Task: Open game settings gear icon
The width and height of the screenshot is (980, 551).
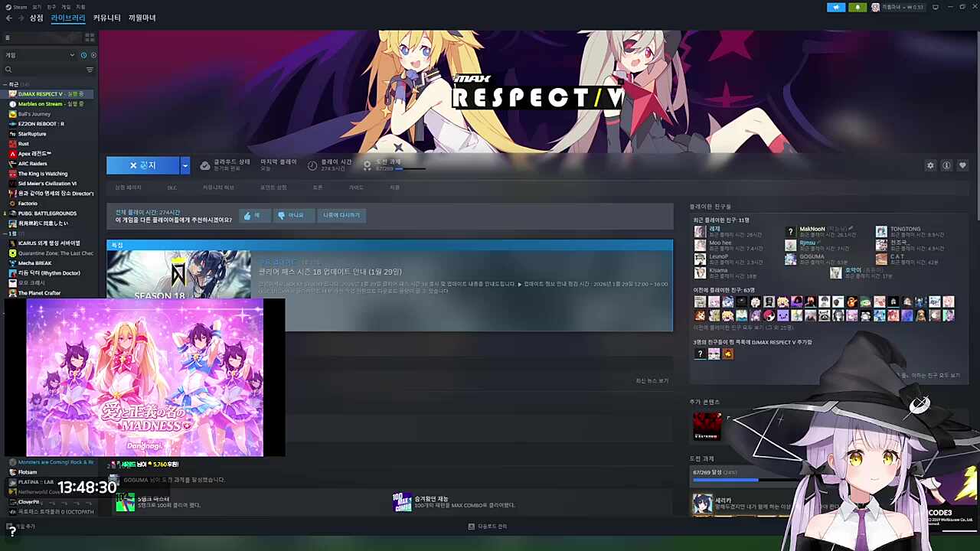Action: point(930,165)
